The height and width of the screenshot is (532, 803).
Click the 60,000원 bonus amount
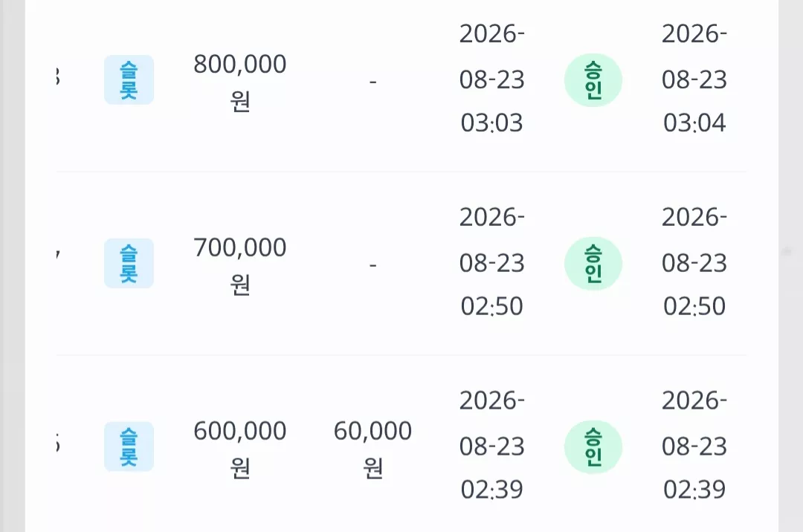click(x=373, y=449)
